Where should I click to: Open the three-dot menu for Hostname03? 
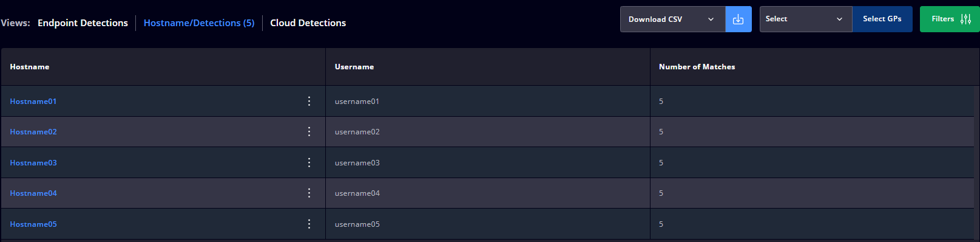(309, 162)
